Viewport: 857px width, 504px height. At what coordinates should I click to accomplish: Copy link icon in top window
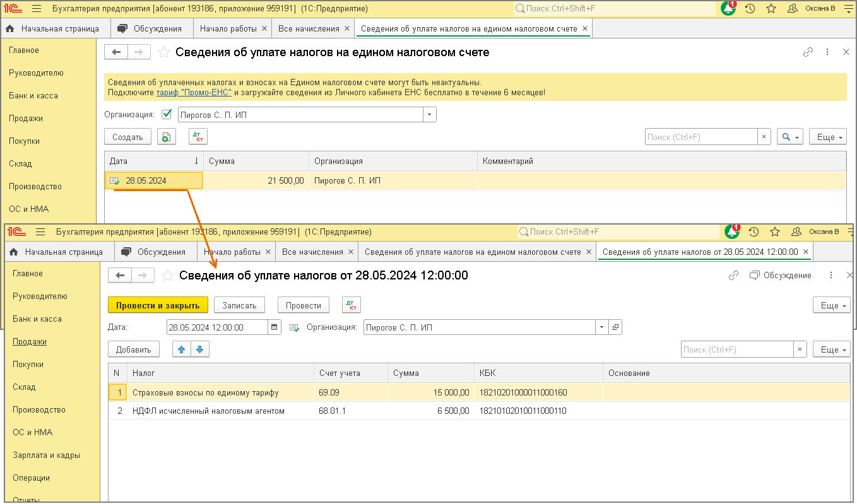pos(808,52)
